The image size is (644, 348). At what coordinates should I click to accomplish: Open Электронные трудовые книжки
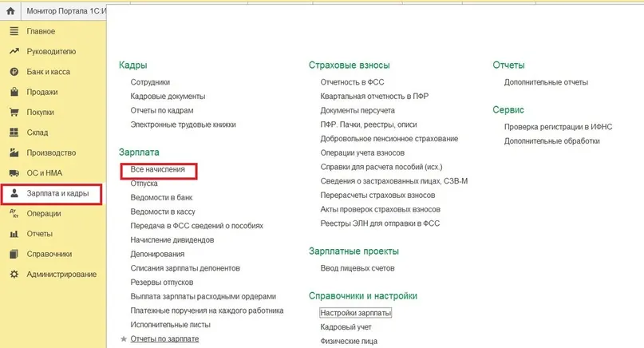(184, 124)
